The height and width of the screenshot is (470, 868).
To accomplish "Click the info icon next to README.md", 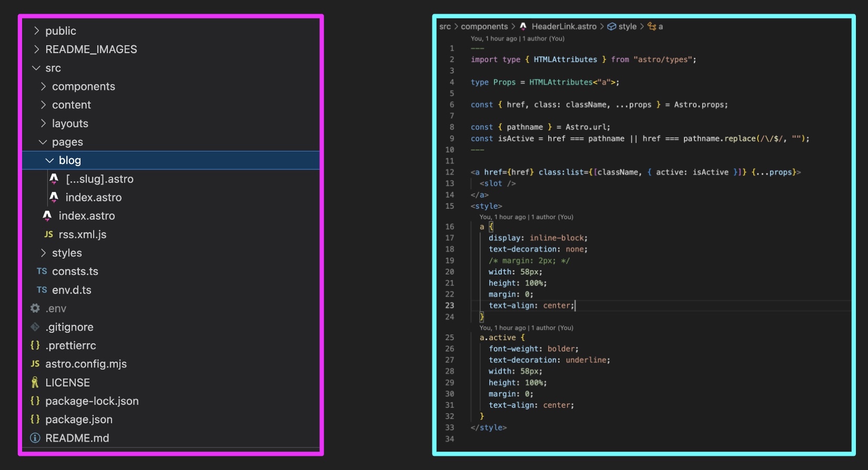I will click(35, 438).
